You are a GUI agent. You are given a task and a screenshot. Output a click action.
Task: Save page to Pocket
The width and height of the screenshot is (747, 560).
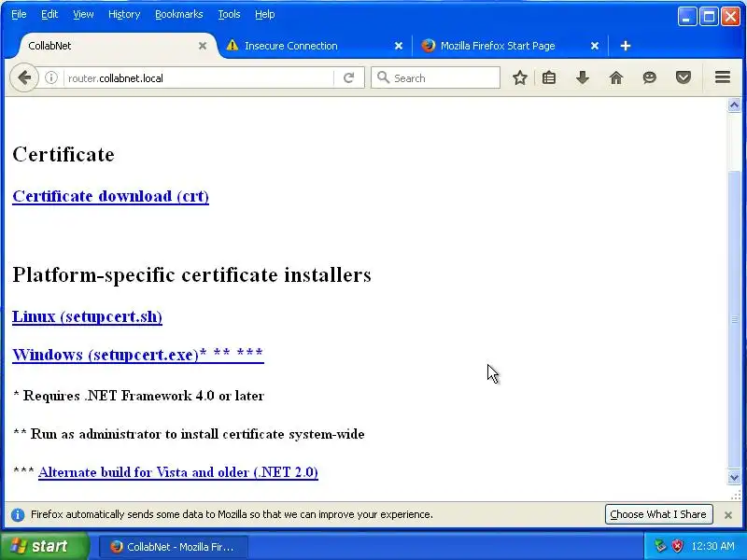coord(684,77)
